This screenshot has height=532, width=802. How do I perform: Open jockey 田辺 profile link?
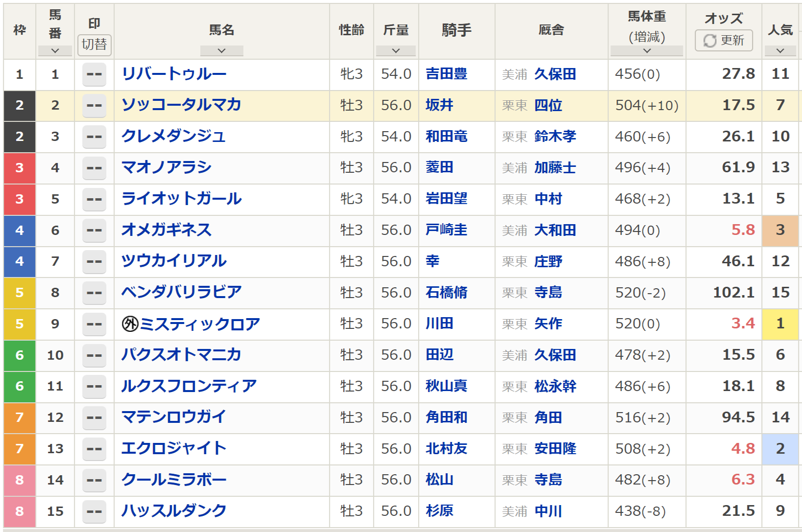(440, 355)
